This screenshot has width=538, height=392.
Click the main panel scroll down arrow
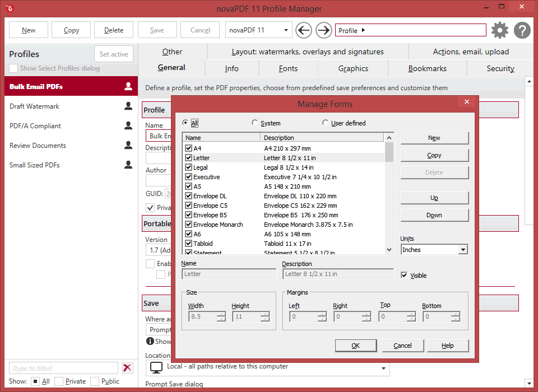(x=528, y=382)
